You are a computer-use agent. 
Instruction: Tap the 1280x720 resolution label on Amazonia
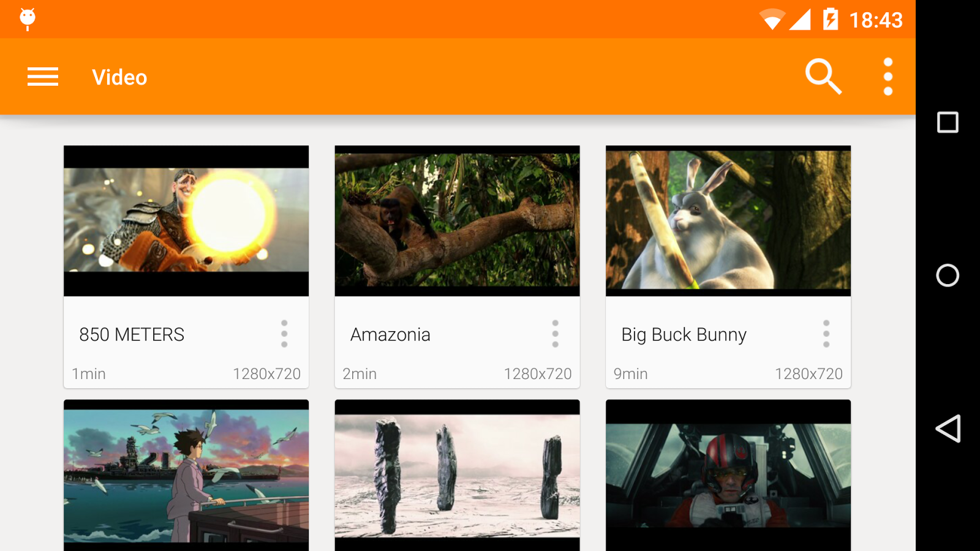click(x=538, y=373)
